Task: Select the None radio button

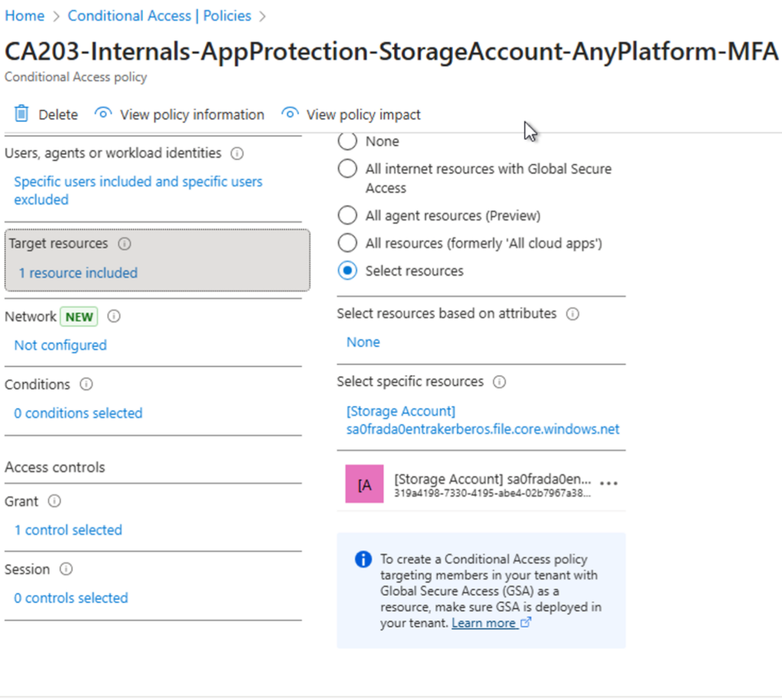Action: pyautogui.click(x=347, y=141)
